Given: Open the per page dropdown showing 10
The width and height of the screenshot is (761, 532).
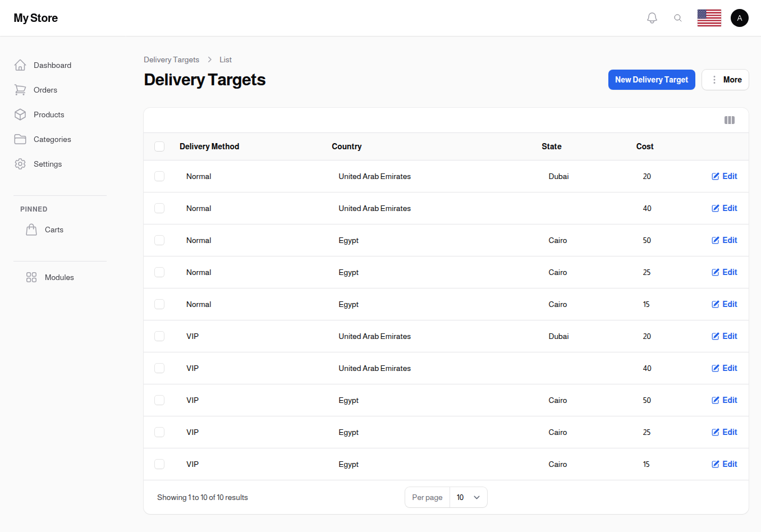Looking at the screenshot, I should click(x=468, y=497).
